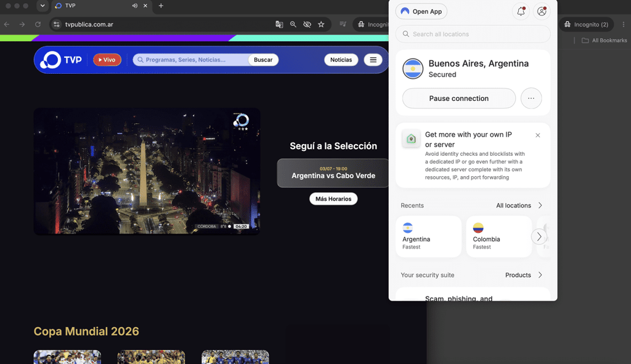Dismiss the dedicated IP promo card

click(x=537, y=135)
